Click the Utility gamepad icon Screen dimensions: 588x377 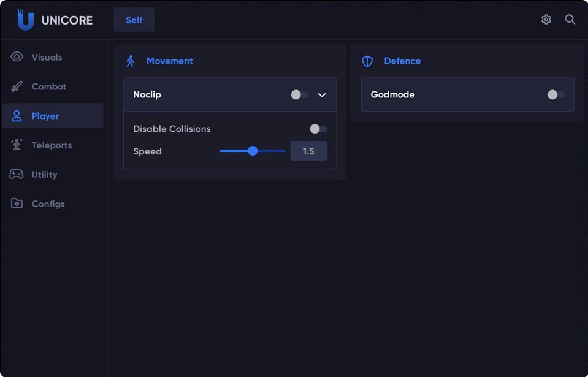pos(17,174)
